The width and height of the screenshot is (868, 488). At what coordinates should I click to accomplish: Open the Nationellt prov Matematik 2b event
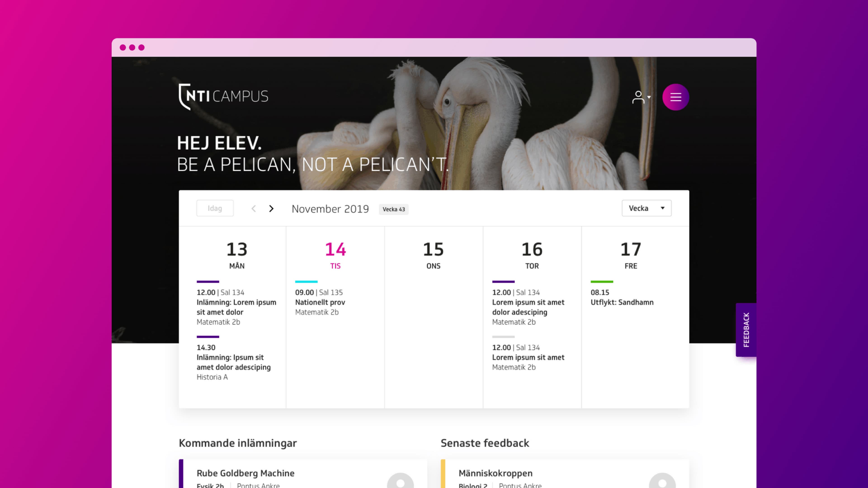320,302
